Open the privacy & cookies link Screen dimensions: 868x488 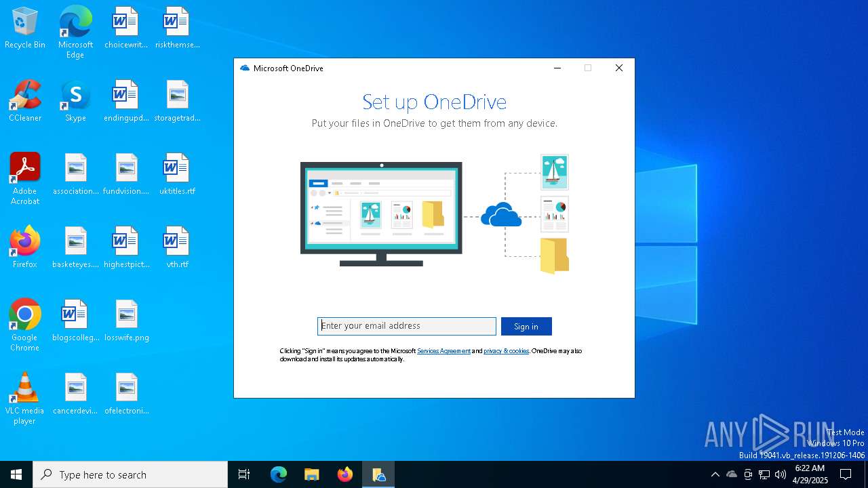click(x=506, y=351)
